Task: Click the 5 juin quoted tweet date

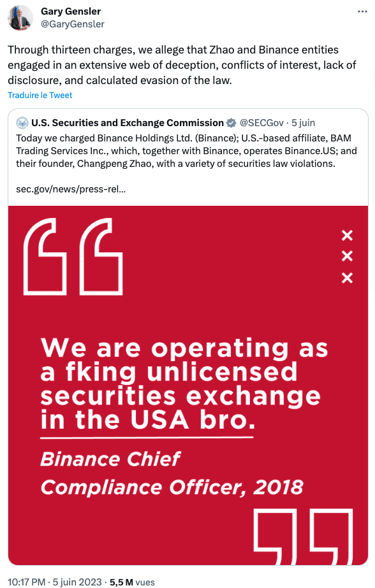Action: click(304, 122)
